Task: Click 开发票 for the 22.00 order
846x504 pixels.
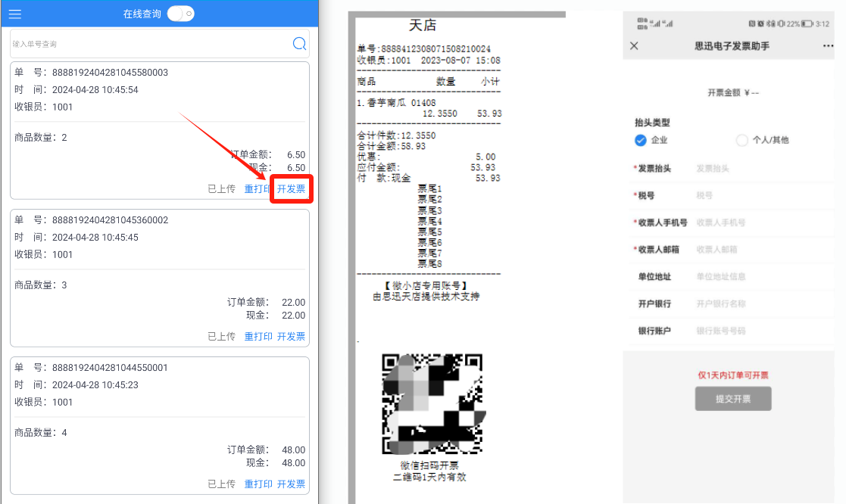Action: [x=292, y=336]
